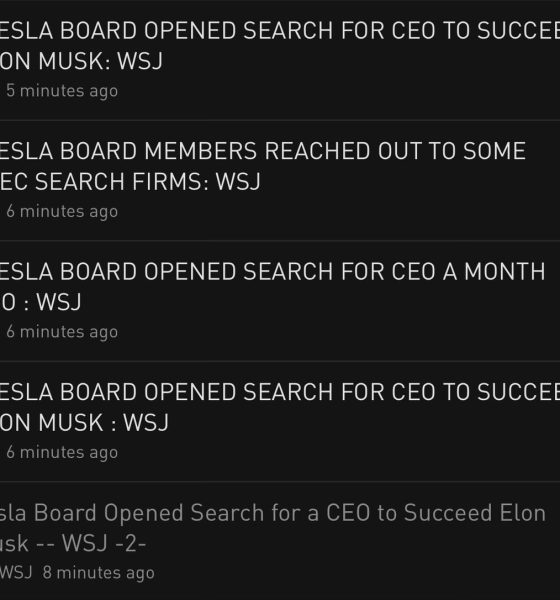Select the "WSJ -2-" continuation text
Viewport: 560px width, 600px height.
point(104,543)
